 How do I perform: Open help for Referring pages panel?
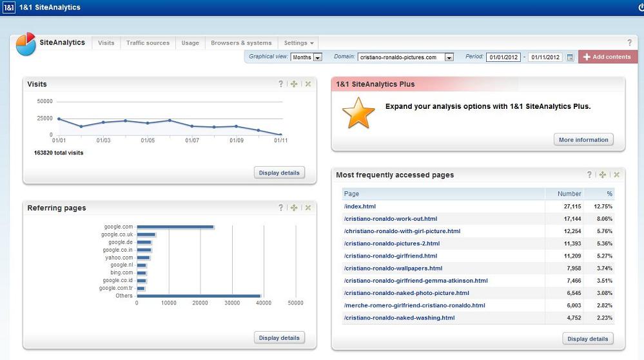tap(281, 208)
